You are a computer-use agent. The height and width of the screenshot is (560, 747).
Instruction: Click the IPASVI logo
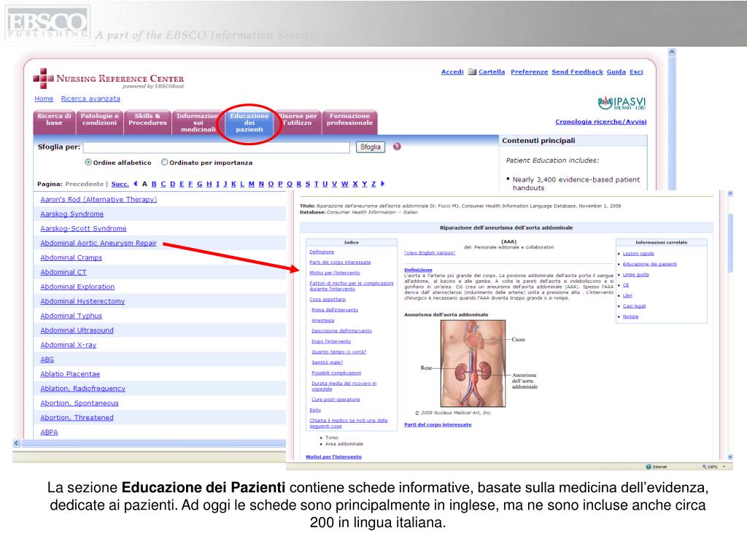tap(622, 103)
